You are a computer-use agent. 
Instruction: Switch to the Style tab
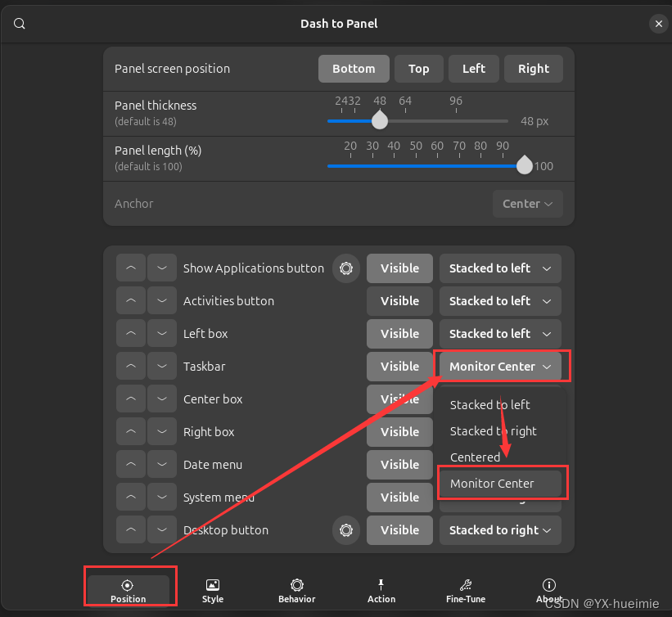coord(213,591)
